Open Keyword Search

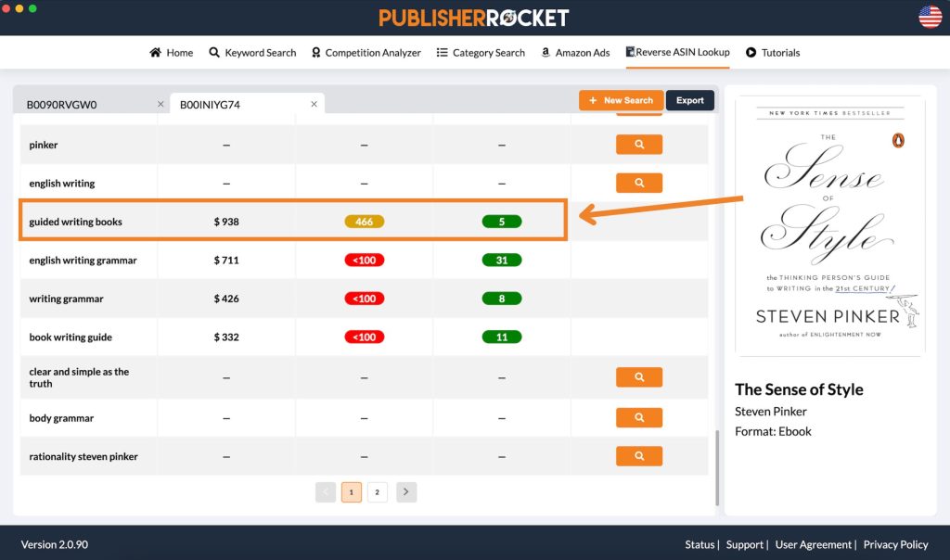point(252,53)
